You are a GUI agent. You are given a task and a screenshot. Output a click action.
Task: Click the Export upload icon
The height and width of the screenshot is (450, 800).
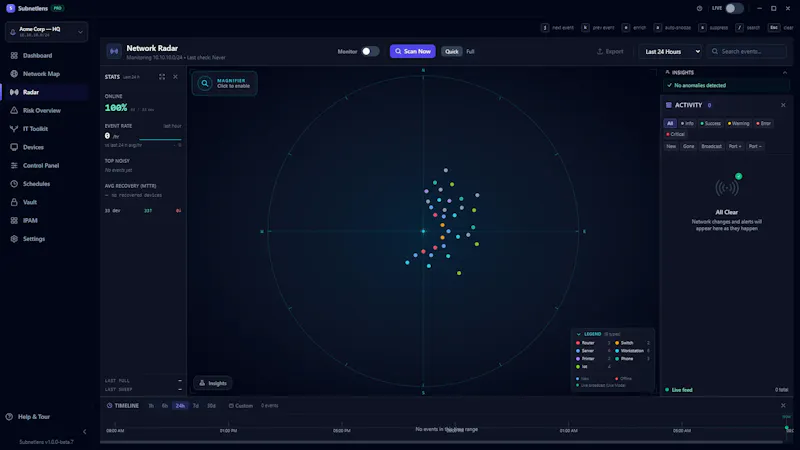pos(600,51)
